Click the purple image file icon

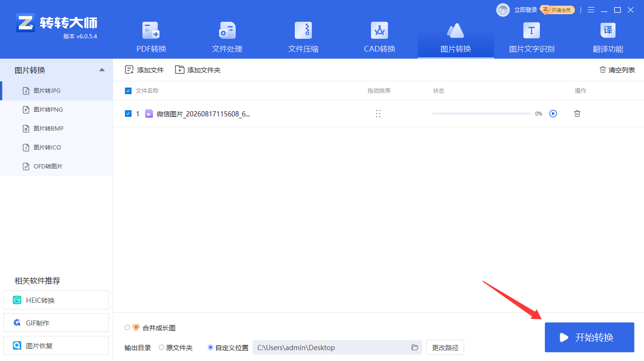[x=149, y=114]
